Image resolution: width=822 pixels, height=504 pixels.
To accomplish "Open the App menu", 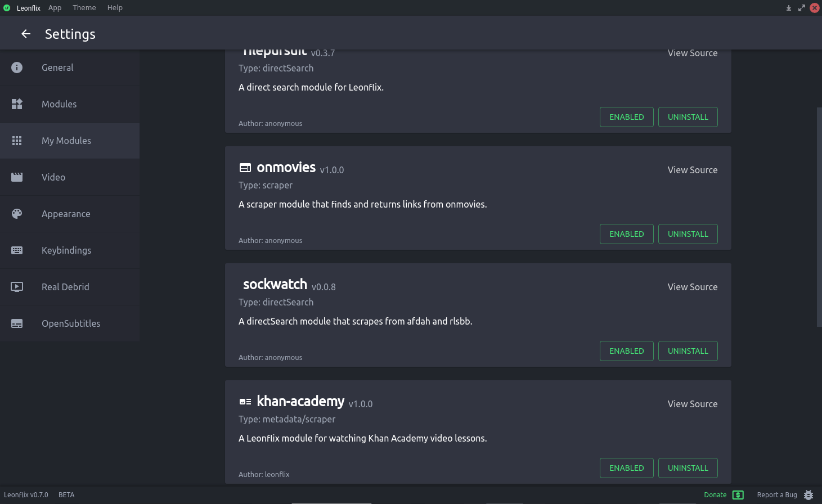I will (55, 8).
